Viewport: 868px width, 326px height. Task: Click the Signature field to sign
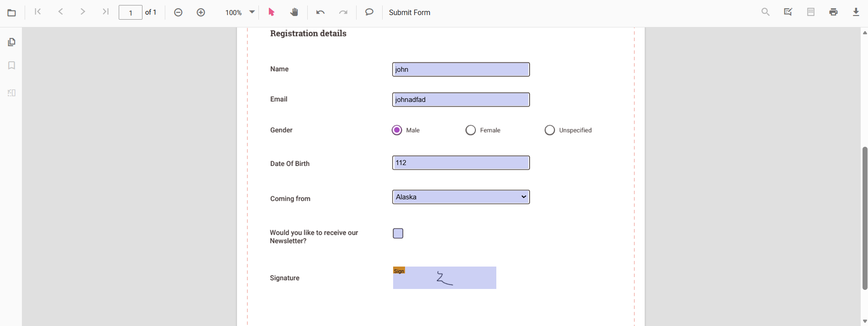click(444, 278)
